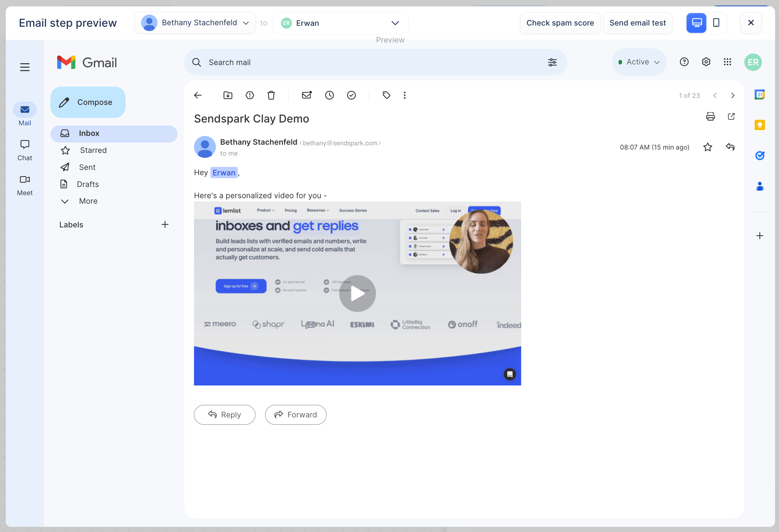This screenshot has width=779, height=532.
Task: Open Chat in the left rail
Action: pos(25,150)
